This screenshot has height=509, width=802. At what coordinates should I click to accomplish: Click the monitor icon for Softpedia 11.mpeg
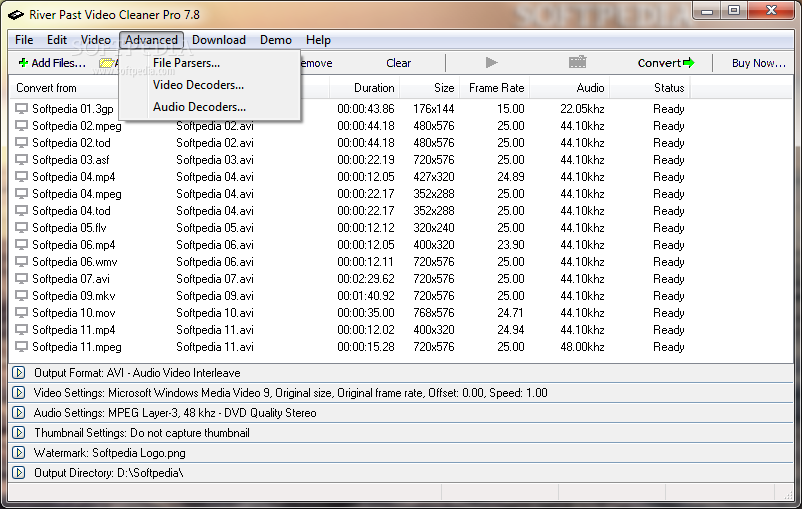(21, 347)
